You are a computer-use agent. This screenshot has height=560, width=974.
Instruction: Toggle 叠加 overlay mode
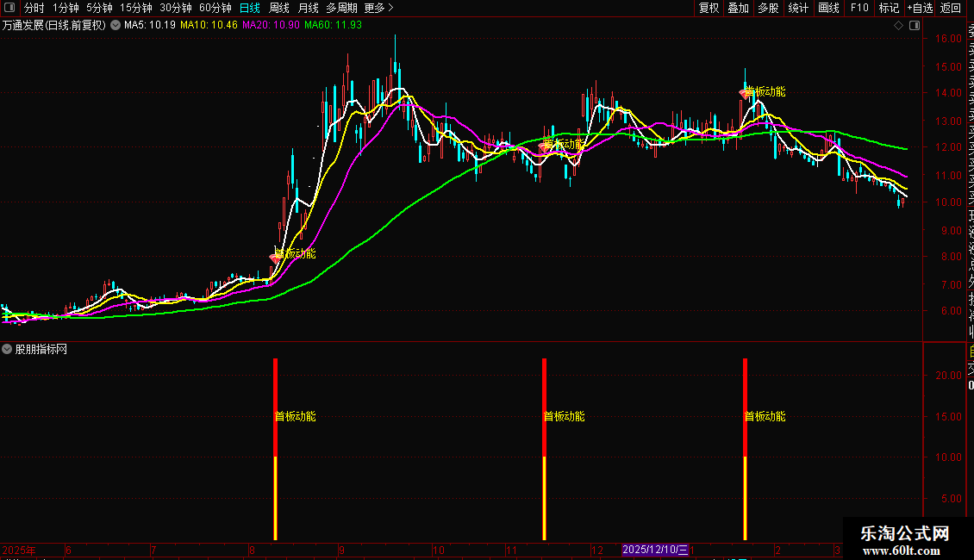pyautogui.click(x=739, y=8)
